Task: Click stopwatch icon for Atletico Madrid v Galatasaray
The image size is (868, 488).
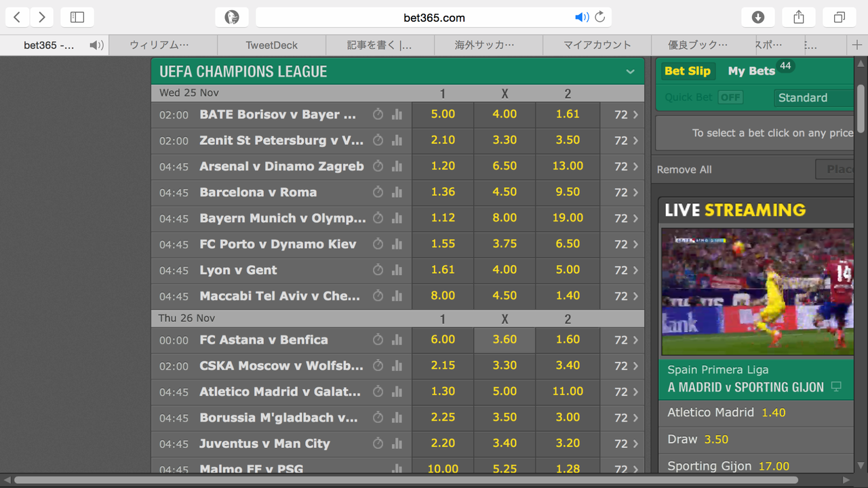Action: [x=378, y=392]
